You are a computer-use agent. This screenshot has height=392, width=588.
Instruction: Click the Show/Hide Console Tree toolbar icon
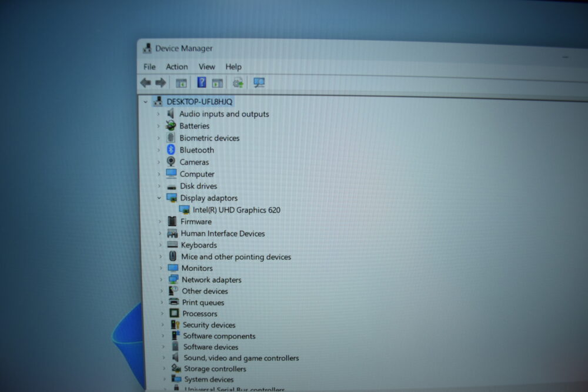pyautogui.click(x=181, y=83)
